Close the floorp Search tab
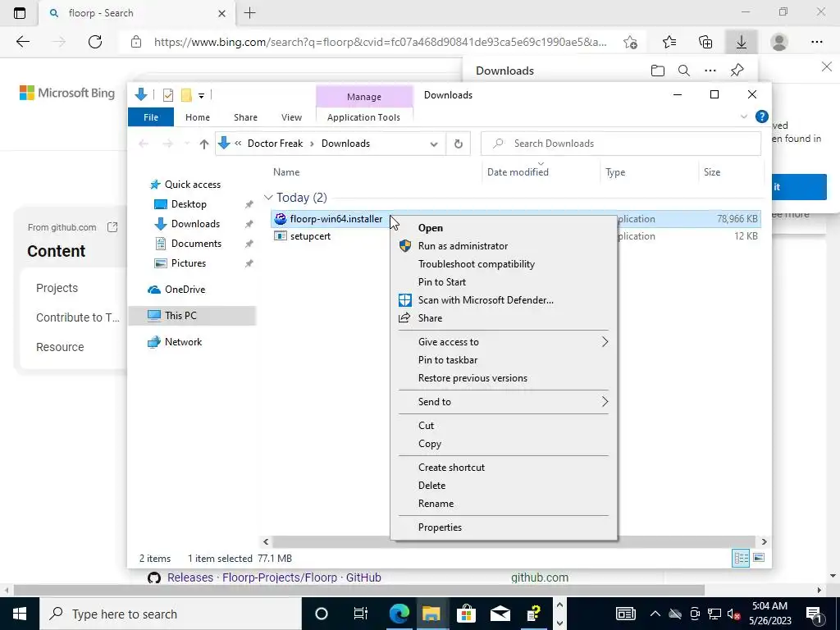 coord(221,13)
